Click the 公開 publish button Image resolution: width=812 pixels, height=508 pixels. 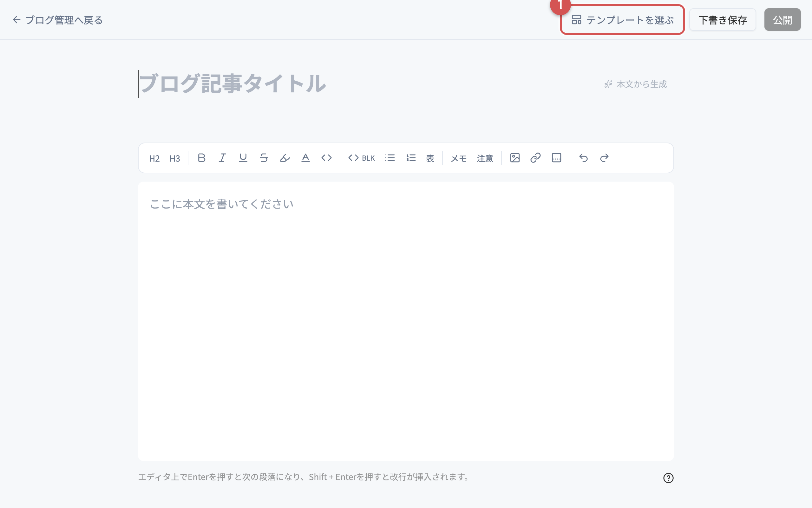pyautogui.click(x=783, y=20)
